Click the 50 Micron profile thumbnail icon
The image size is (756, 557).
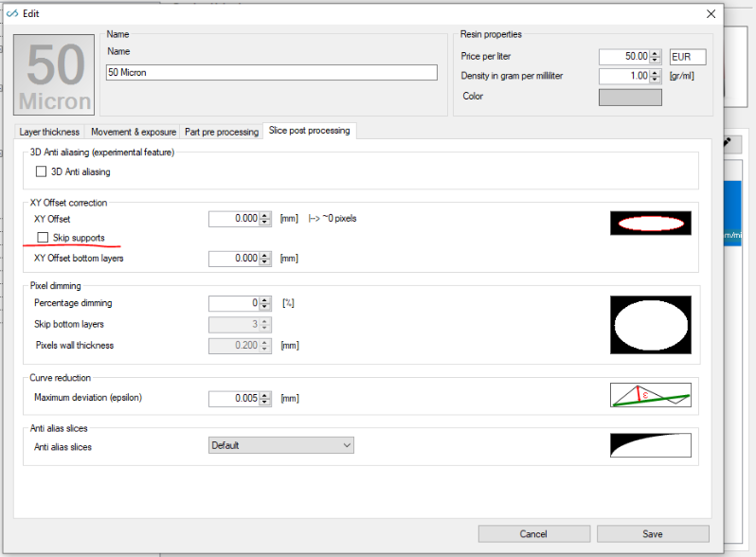tap(54, 75)
